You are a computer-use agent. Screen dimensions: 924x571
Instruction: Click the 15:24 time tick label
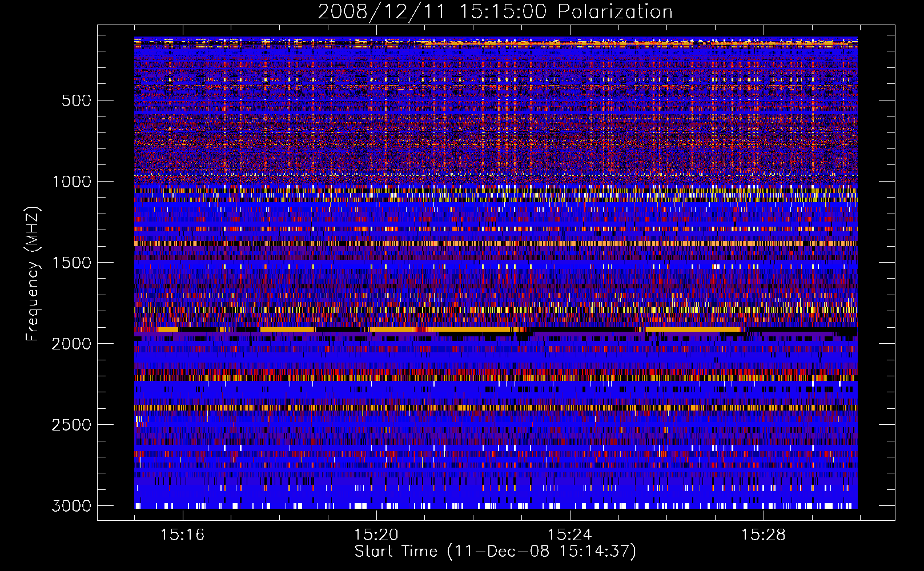569,535
